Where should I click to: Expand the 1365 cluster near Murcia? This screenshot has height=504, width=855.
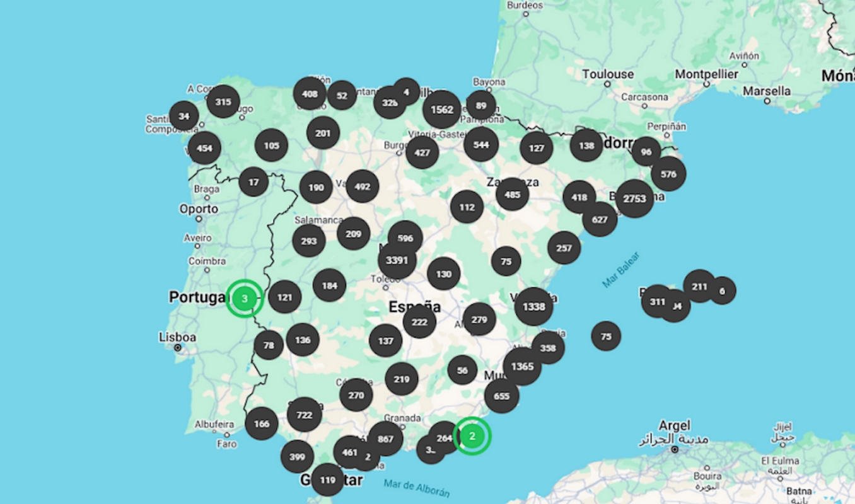[x=522, y=366]
